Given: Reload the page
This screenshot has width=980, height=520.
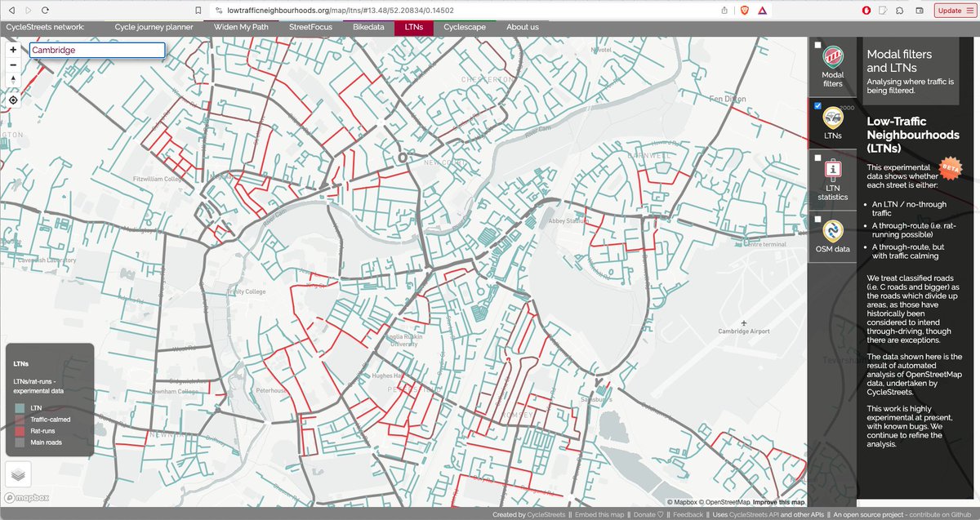Looking at the screenshot, I should point(45,11).
